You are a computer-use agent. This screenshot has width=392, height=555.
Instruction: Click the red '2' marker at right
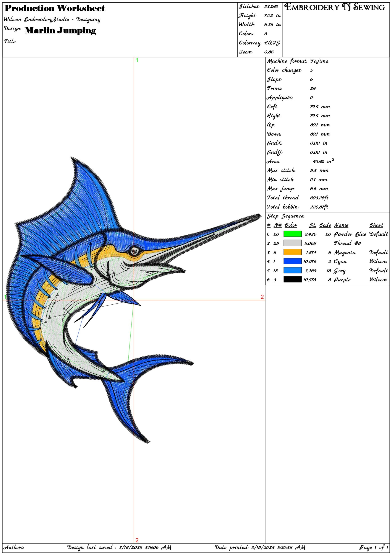(x=262, y=297)
